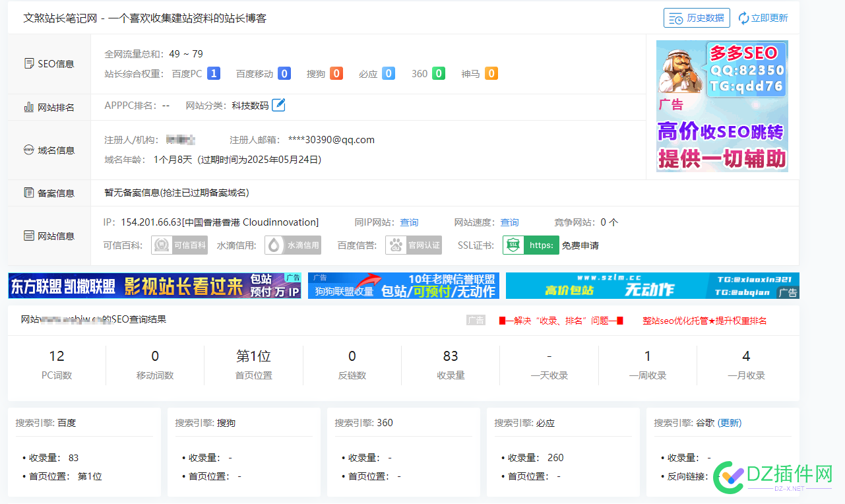Screen dimensions: 845x504
Task: Click the 反链数 value 0
Action: [x=352, y=356]
